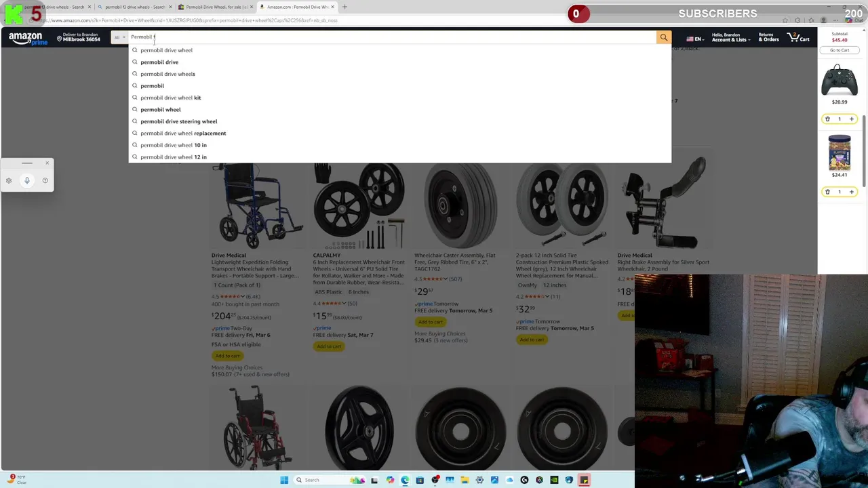This screenshot has height=488, width=868.
Task: Open OneDrive cloud icon on taskbar
Action: pyautogui.click(x=509, y=480)
